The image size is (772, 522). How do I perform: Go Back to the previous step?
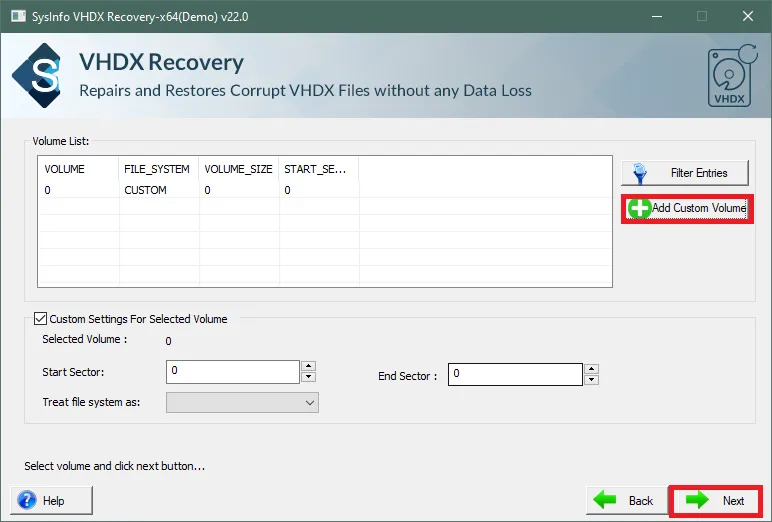pyautogui.click(x=627, y=501)
